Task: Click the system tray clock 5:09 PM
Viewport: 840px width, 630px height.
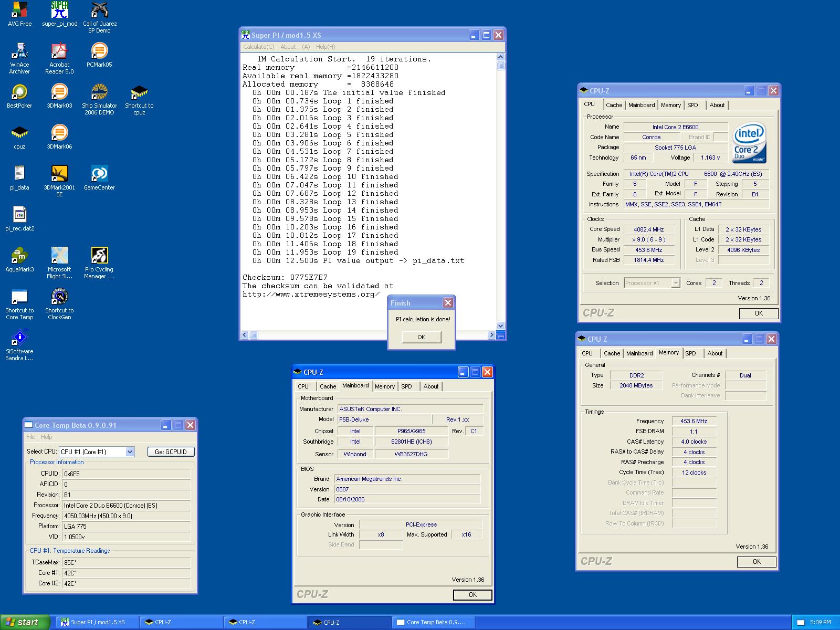Action: pos(821,622)
